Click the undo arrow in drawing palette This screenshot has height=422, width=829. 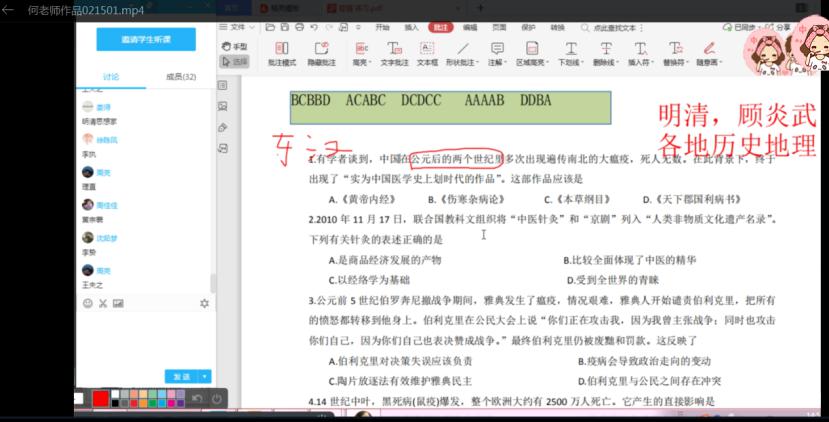coord(197,398)
